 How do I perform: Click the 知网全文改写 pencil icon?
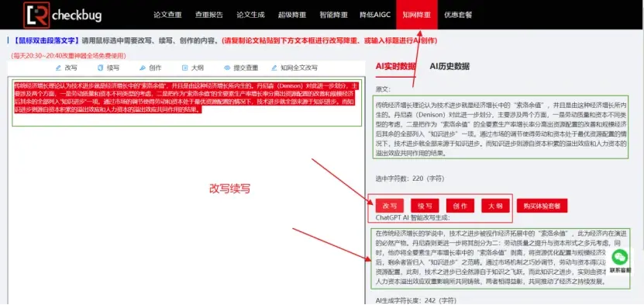[x=274, y=68]
